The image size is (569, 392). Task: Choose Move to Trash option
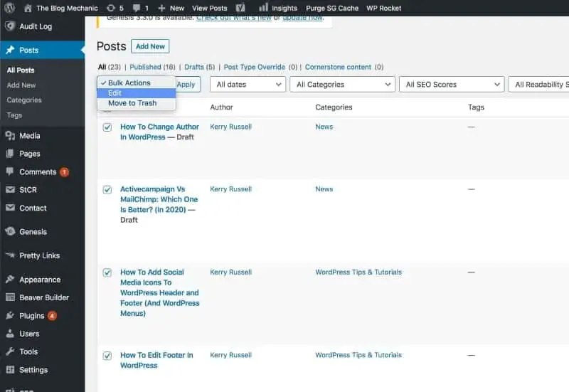pos(132,104)
